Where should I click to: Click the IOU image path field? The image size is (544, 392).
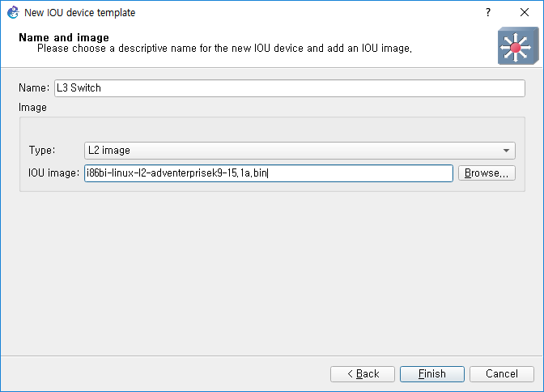(269, 173)
